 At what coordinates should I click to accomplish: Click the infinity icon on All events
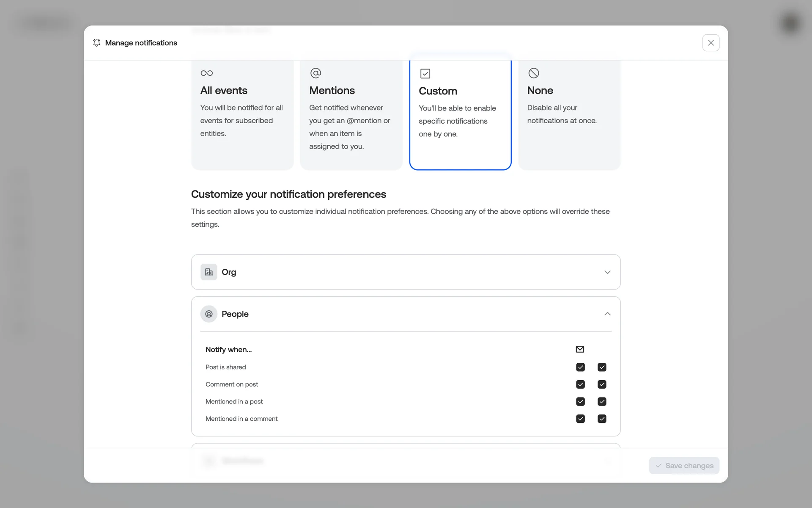point(206,73)
